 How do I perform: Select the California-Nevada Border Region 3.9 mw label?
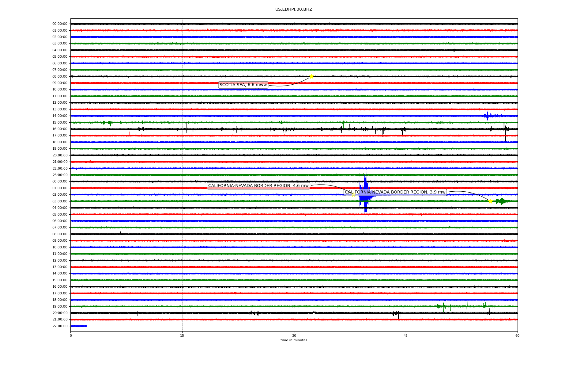click(x=395, y=192)
